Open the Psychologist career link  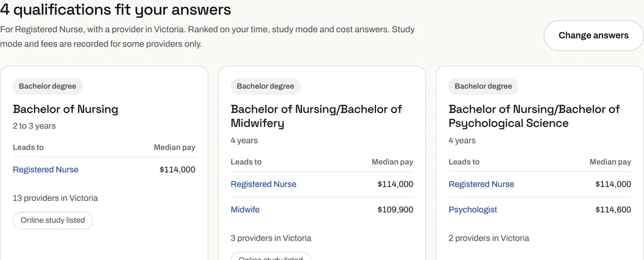coord(473,210)
